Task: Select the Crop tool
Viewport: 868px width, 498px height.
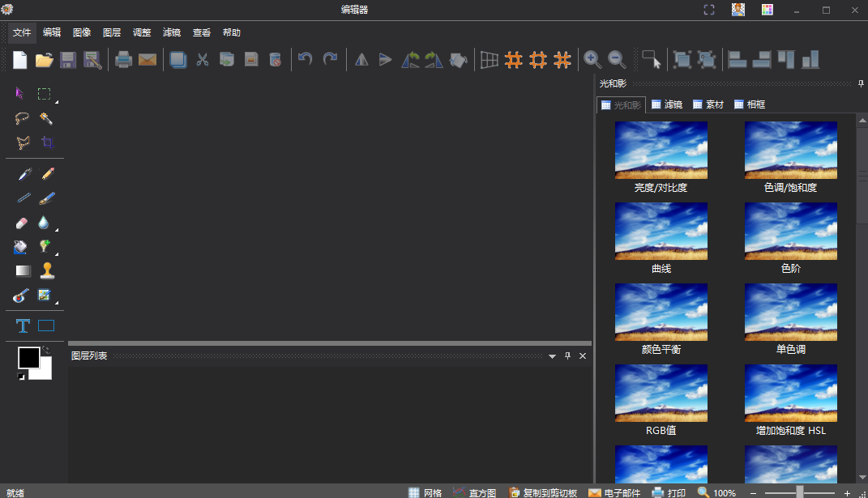Action: (47, 143)
